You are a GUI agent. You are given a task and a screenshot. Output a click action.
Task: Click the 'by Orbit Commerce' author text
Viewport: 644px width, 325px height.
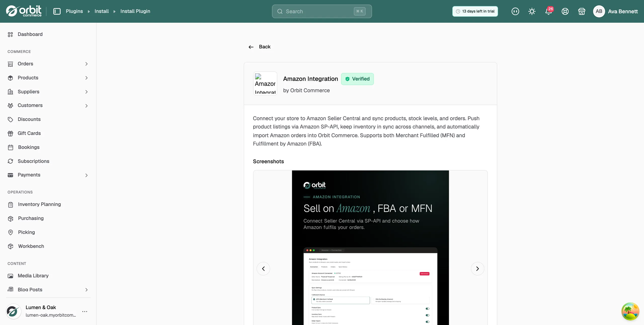point(306,90)
